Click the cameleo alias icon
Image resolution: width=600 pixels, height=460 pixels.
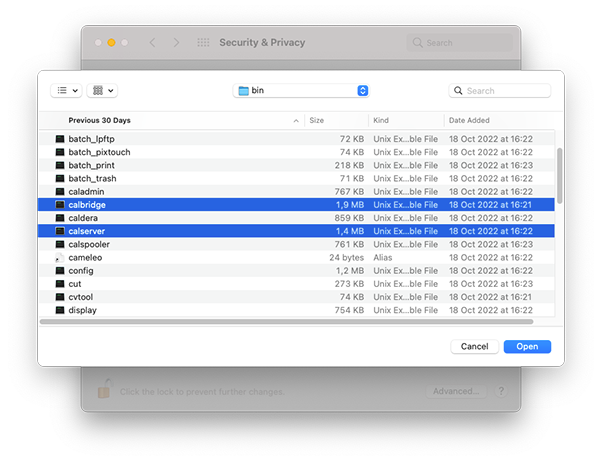click(x=60, y=258)
